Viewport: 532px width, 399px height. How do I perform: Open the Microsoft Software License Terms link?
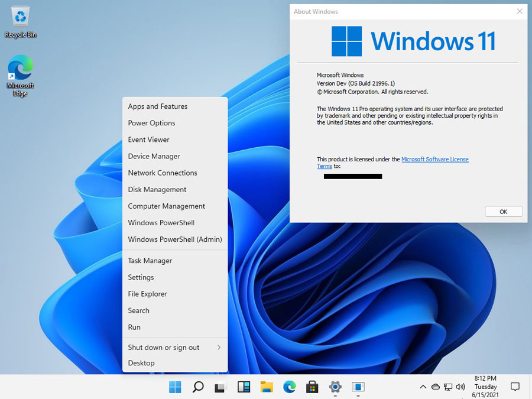coord(434,159)
